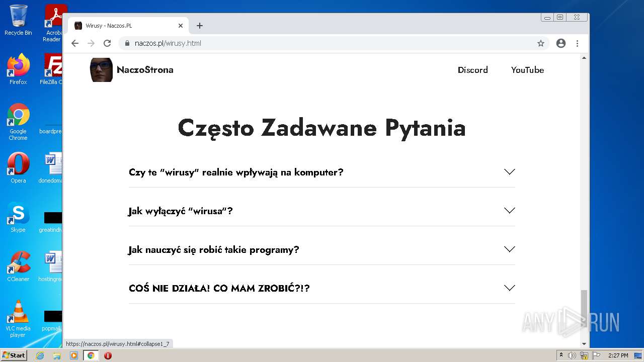Open Internet Explorer in the taskbar
The image size is (644, 362).
(x=40, y=355)
